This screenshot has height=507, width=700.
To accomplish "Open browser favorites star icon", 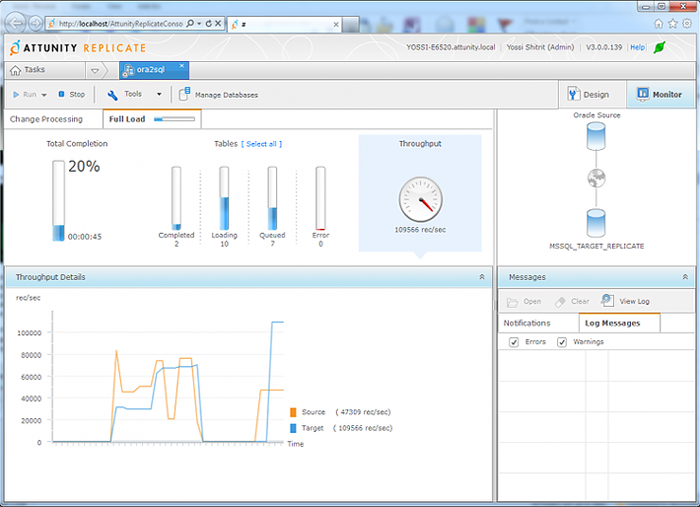I will coord(673,23).
